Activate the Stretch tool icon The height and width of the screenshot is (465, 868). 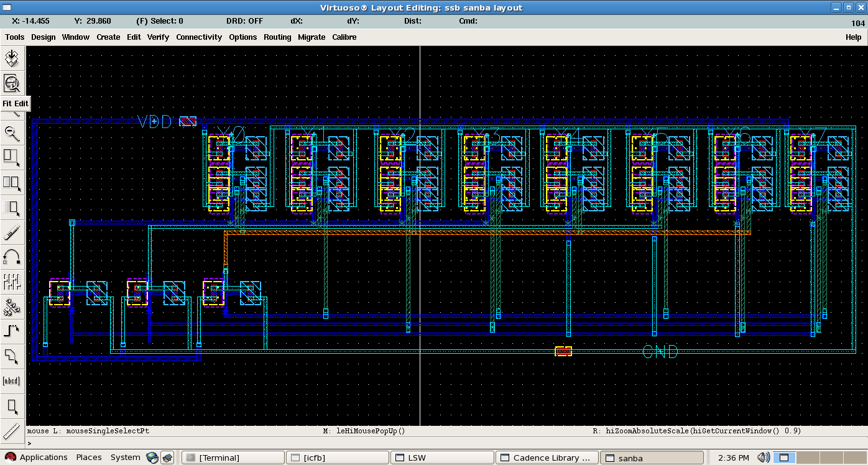12,157
